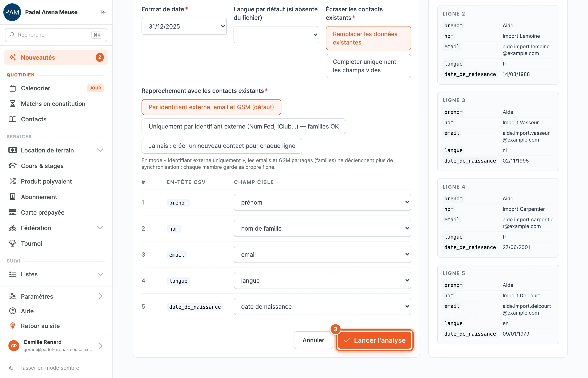Viewport: 588px width, 378px height.
Task: Choose Jamais : créer un nouveau contact
Action: (222, 146)
